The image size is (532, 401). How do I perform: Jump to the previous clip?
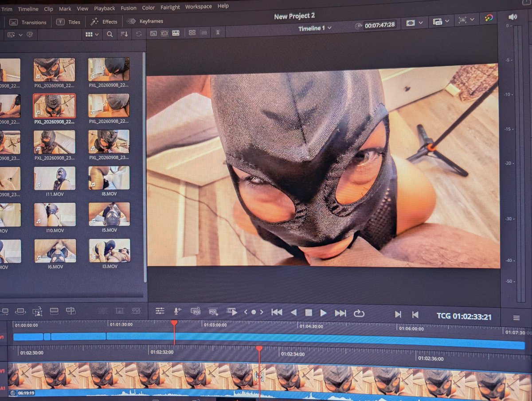tap(277, 312)
